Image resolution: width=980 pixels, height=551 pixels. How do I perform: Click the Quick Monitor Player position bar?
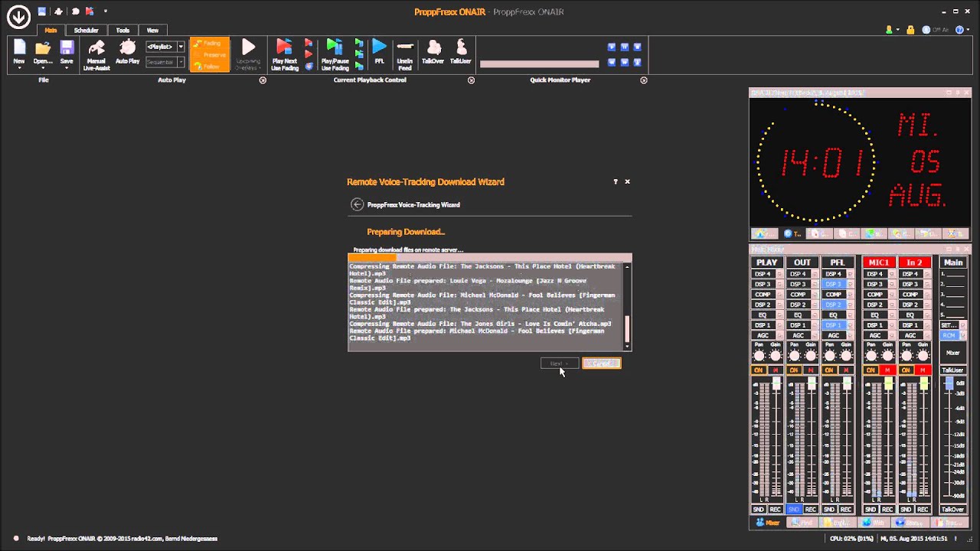click(539, 64)
